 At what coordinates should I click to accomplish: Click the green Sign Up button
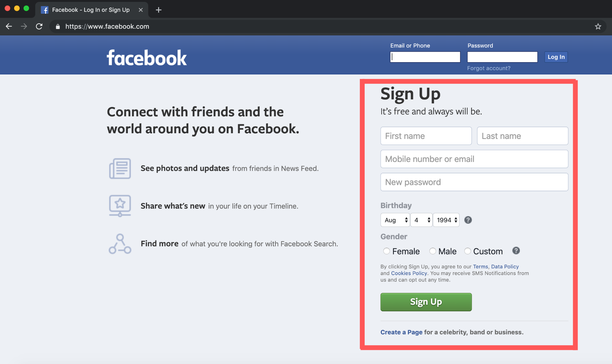pos(426,302)
